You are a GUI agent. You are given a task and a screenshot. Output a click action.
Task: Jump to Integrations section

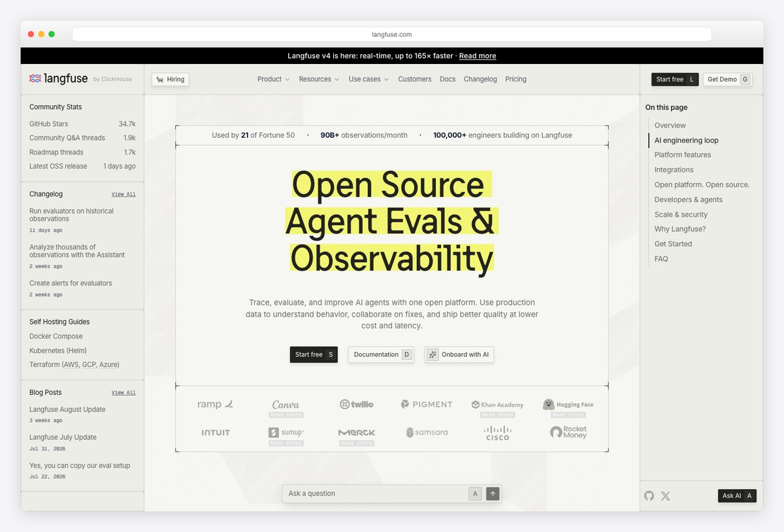tap(674, 170)
